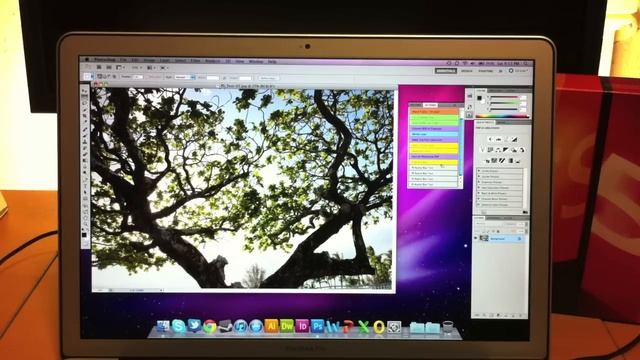
Task: Add a Levels adjustment
Action: [498, 139]
